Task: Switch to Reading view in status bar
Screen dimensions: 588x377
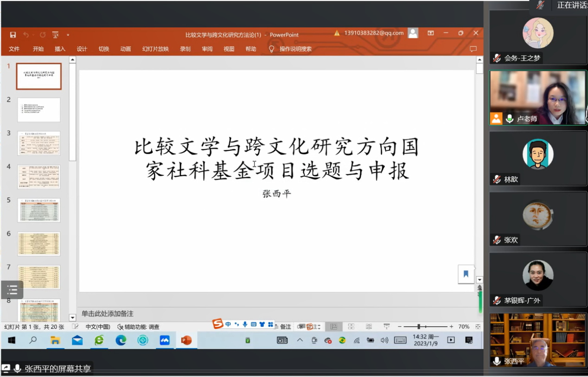Action: coord(369,326)
